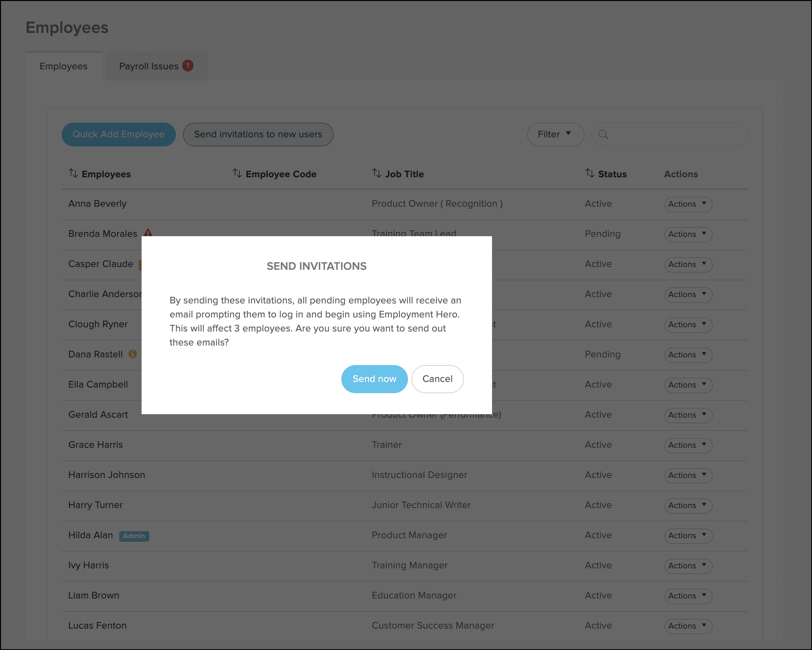
Task: Click the warning icon next to Brenda Morales
Action: (148, 232)
